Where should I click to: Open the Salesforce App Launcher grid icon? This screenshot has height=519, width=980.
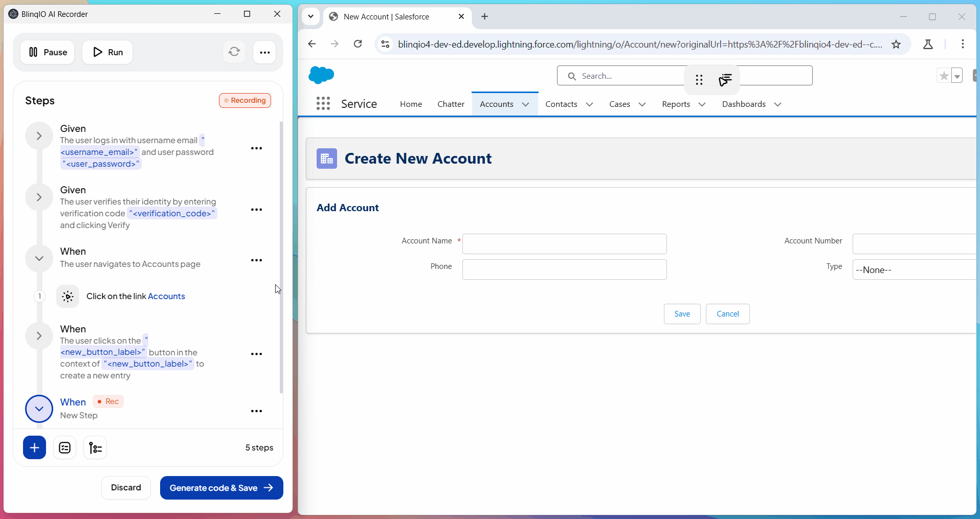[x=323, y=104]
